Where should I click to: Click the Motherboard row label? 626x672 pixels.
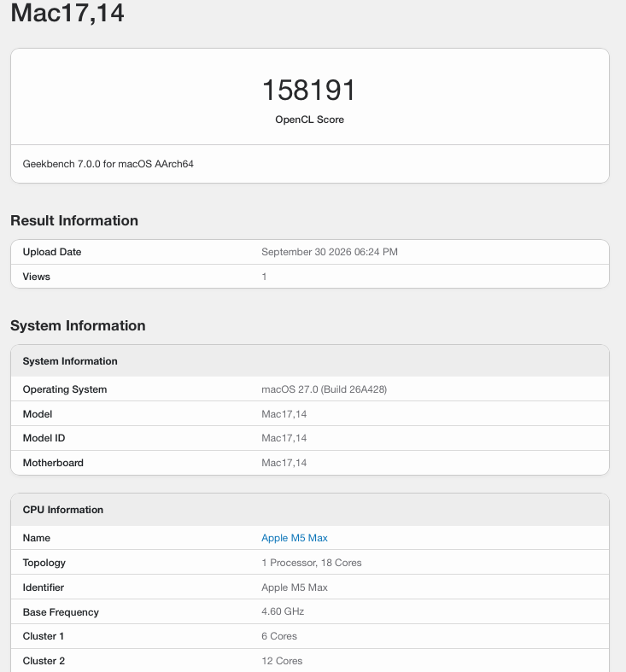53,463
